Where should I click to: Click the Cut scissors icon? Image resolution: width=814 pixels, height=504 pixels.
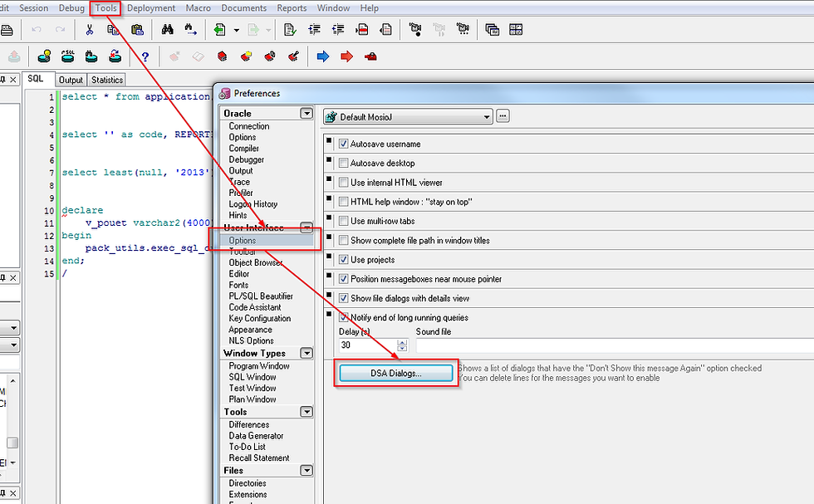pyautogui.click(x=90, y=30)
